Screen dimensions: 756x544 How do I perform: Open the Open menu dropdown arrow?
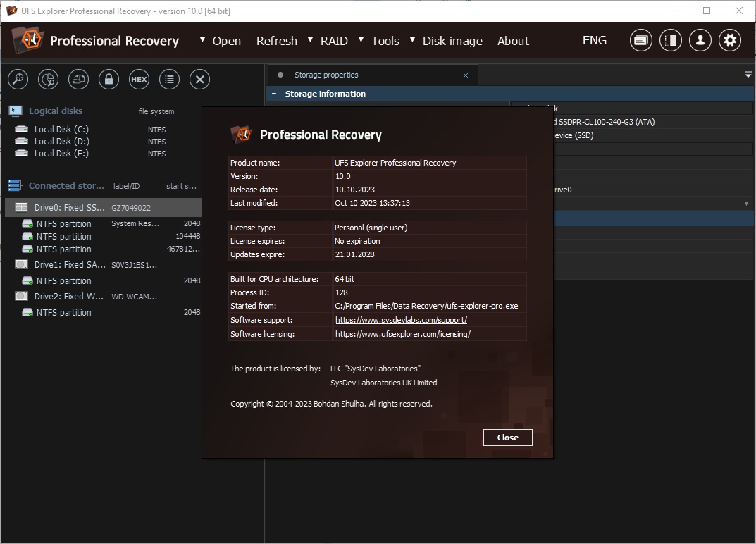pos(202,40)
